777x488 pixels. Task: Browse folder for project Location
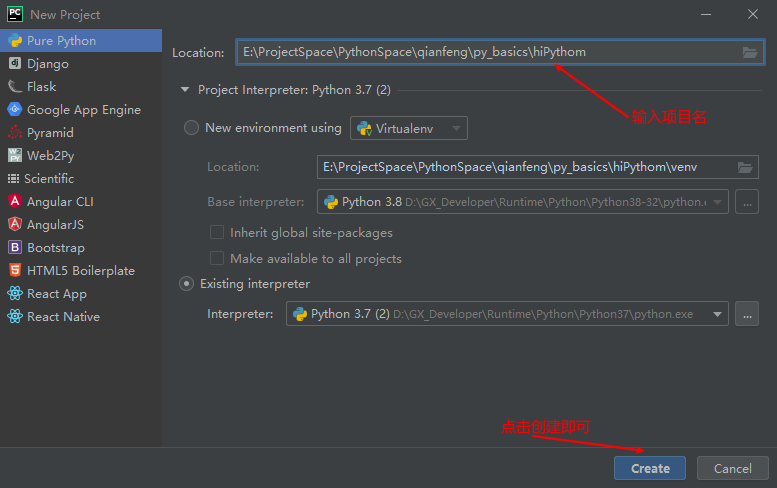coord(750,53)
